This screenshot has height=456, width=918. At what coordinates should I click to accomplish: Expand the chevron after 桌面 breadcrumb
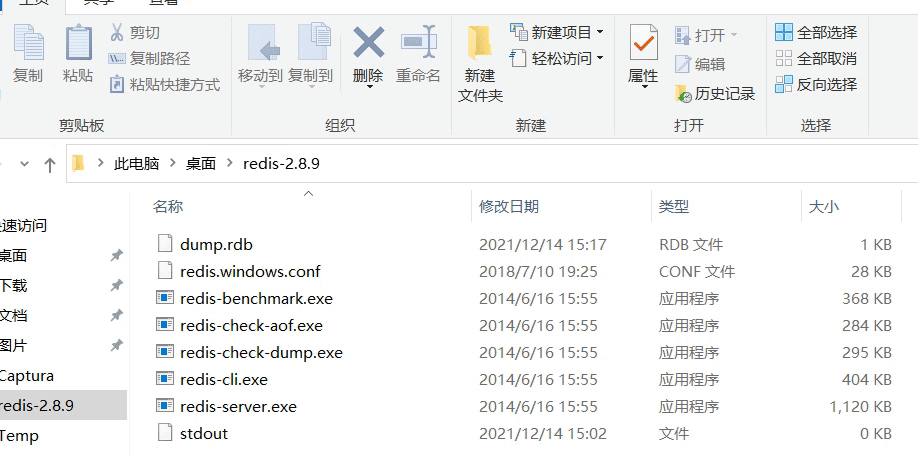230,163
